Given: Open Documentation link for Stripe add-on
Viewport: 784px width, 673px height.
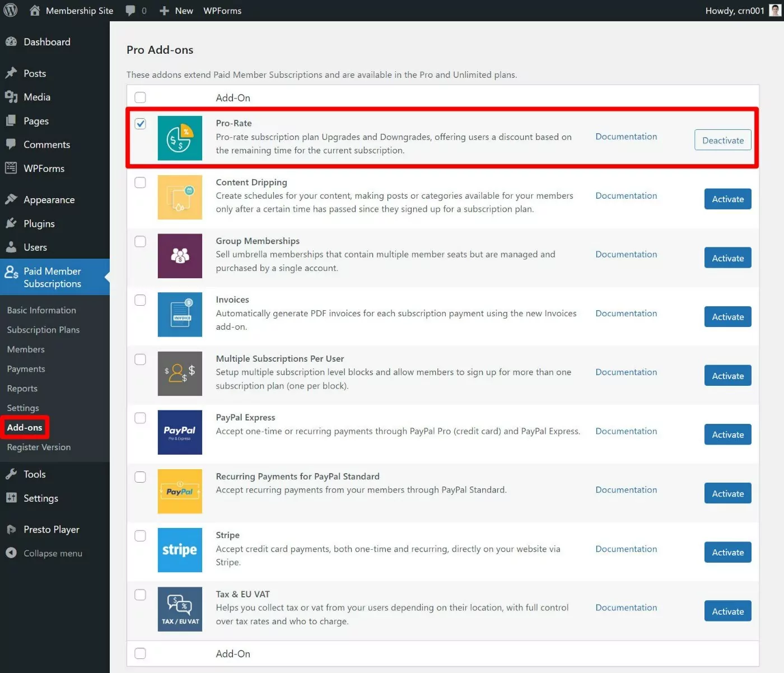Looking at the screenshot, I should pos(626,549).
